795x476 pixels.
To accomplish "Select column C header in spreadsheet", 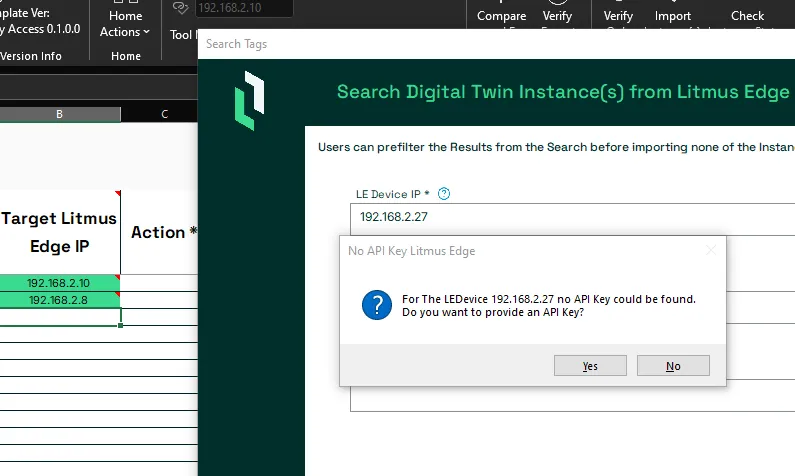I will (164, 114).
